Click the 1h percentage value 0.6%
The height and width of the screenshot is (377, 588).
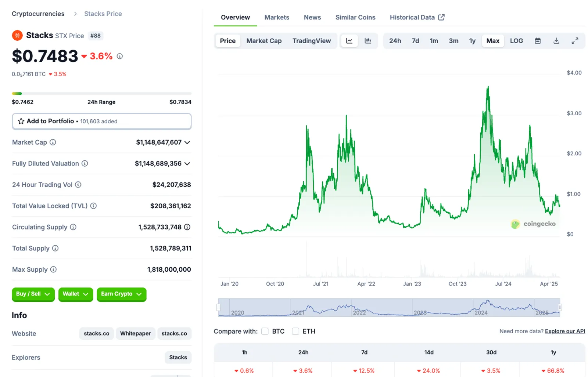click(244, 371)
